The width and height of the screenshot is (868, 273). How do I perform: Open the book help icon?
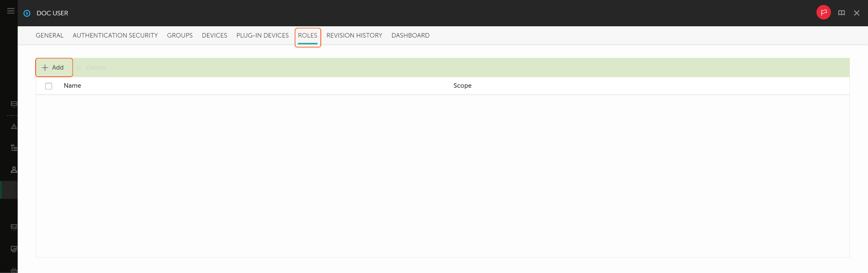(x=841, y=13)
